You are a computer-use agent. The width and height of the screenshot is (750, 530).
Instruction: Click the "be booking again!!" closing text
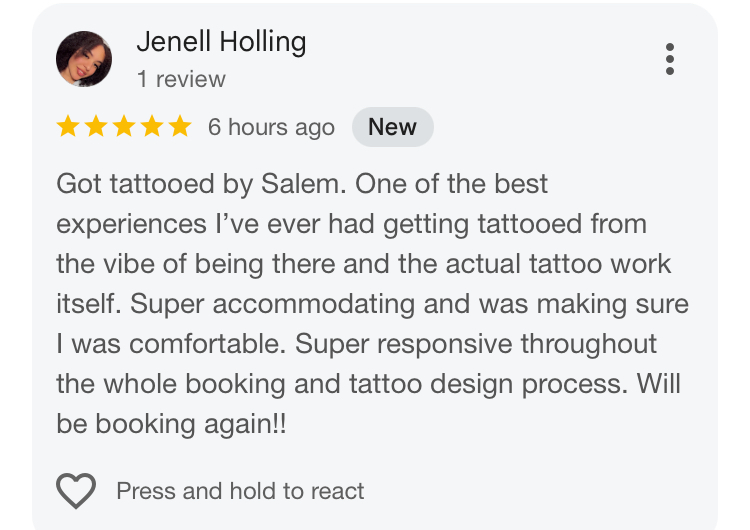click(x=172, y=424)
